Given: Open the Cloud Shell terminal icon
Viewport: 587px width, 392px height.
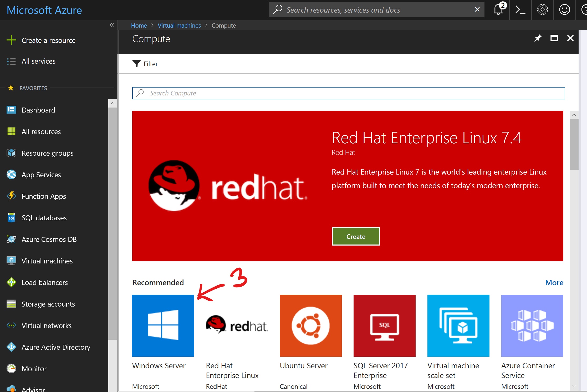Looking at the screenshot, I should click(x=520, y=10).
